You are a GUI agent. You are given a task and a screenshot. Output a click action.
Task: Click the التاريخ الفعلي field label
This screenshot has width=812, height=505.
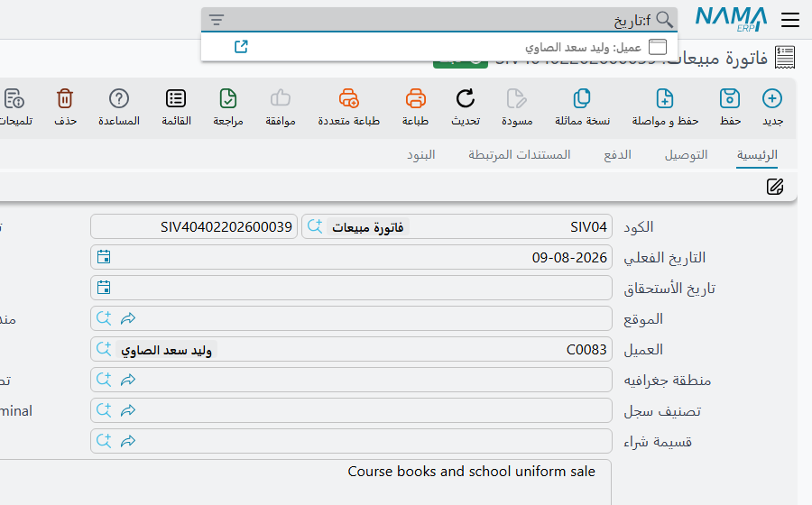664,258
